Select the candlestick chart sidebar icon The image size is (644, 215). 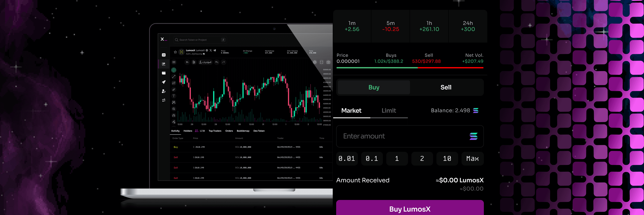coord(164,64)
